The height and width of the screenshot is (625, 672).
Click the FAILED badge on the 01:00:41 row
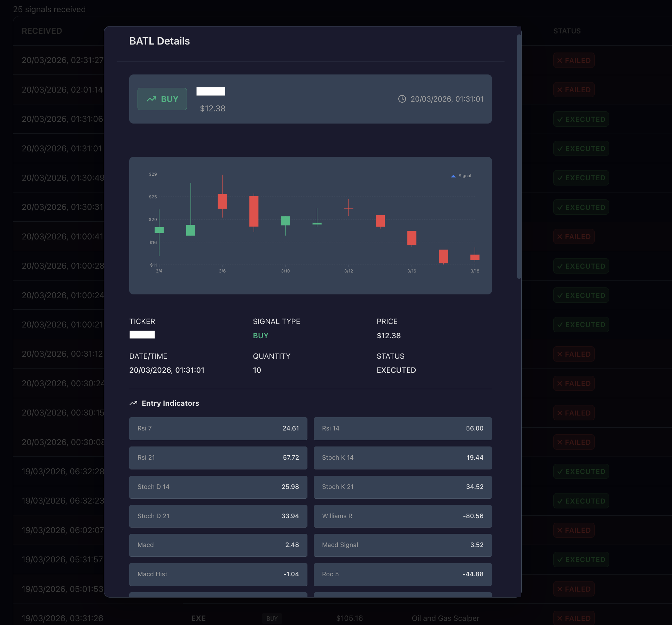click(x=574, y=237)
